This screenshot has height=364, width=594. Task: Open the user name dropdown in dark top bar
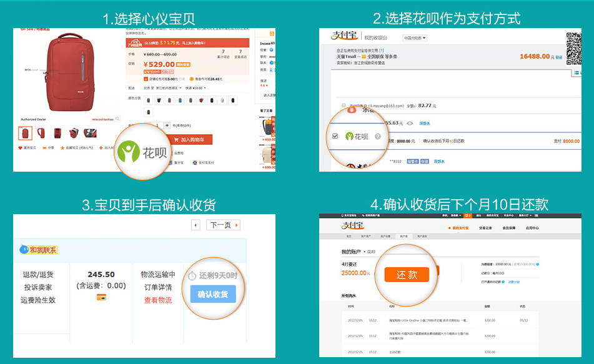coord(456,215)
